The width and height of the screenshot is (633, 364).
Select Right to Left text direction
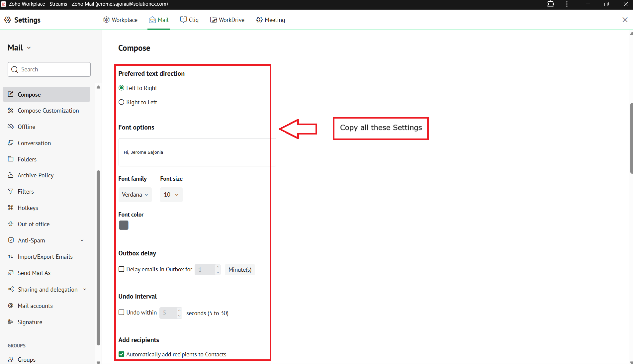click(122, 102)
